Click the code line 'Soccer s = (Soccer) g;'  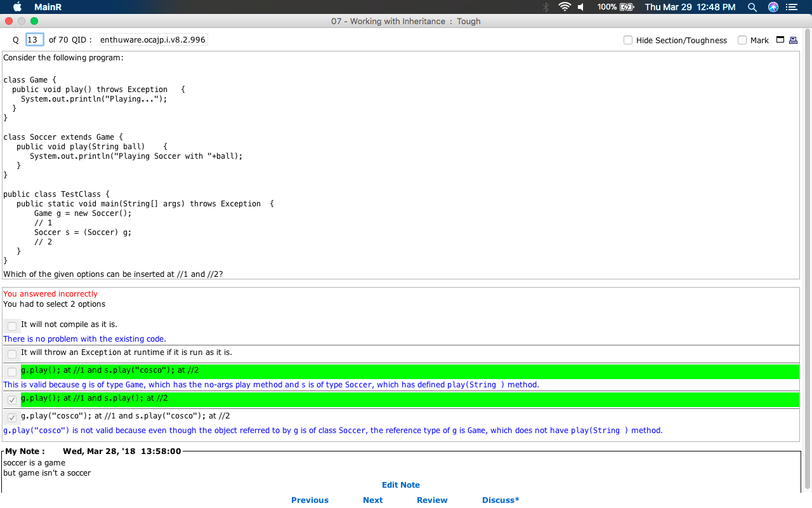point(83,232)
